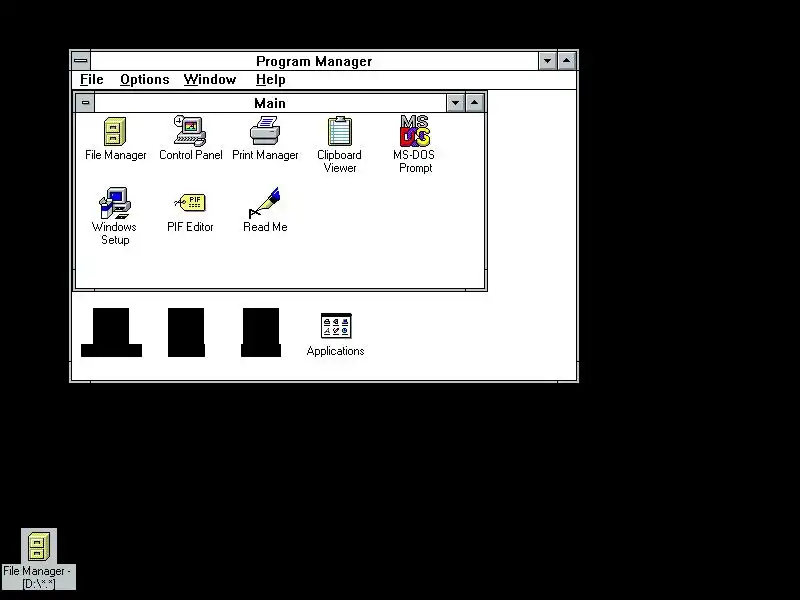Screen dimensions: 800x600
Task: Minimize the Program Manager window
Action: 547,61
